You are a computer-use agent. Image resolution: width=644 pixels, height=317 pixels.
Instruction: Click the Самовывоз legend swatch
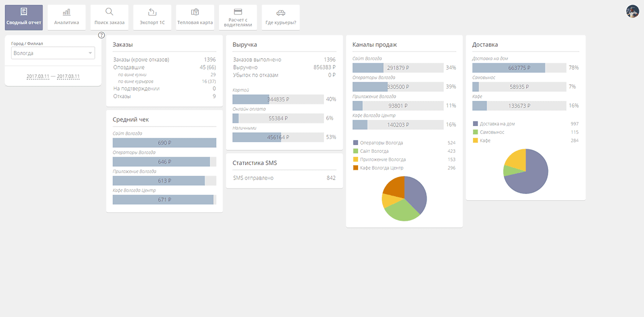click(x=475, y=132)
